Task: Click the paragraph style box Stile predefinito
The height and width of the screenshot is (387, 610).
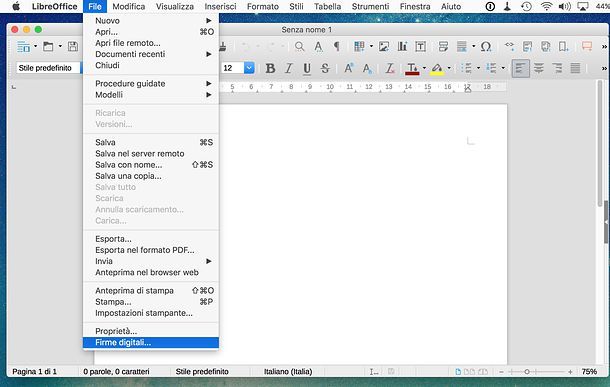Action: 49,68
